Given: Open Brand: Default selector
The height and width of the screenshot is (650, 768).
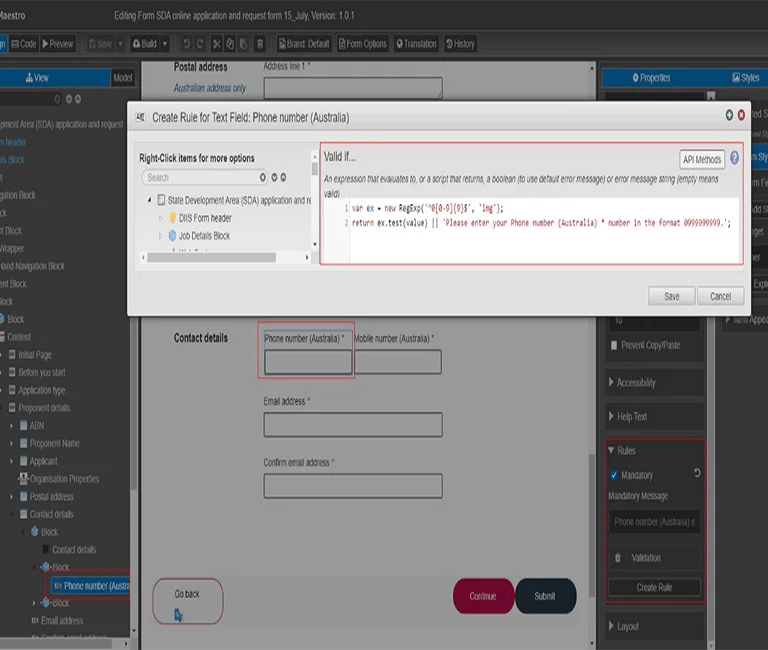Looking at the screenshot, I should click(304, 44).
